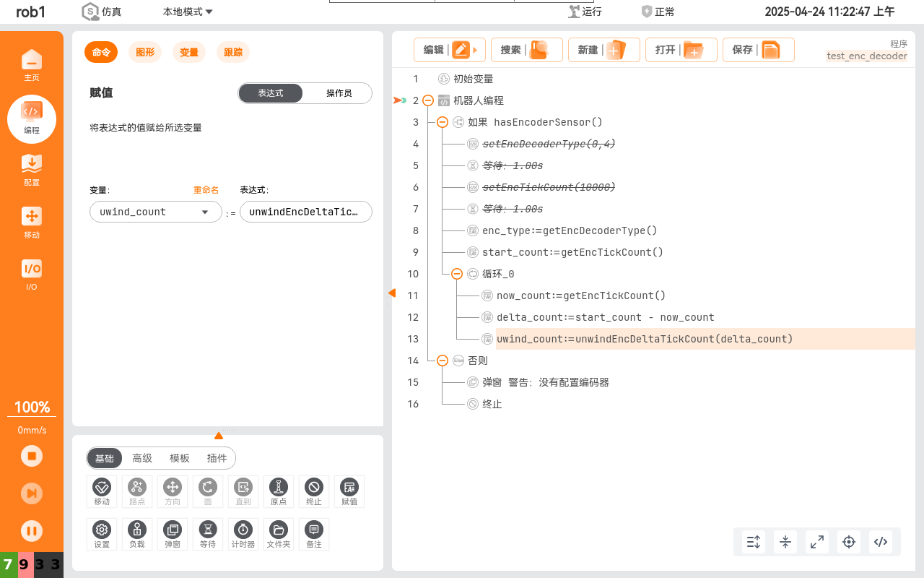924x578 pixels.
Task: Click the 100% speed indicator
Action: pos(32,407)
